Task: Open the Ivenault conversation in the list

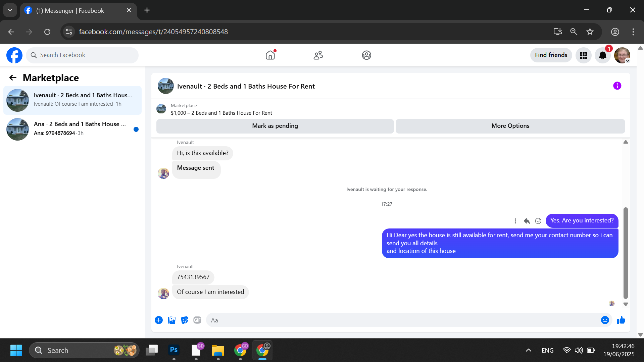Action: [72, 100]
